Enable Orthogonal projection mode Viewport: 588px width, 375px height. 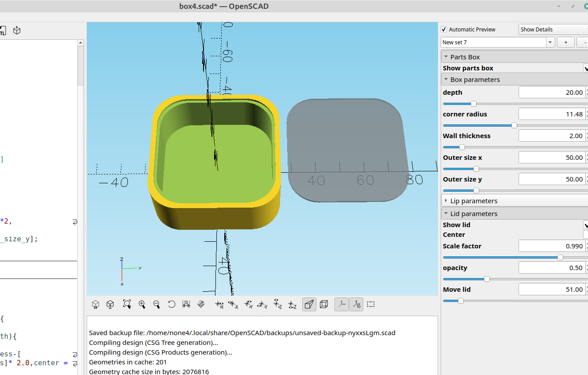pos(324,304)
